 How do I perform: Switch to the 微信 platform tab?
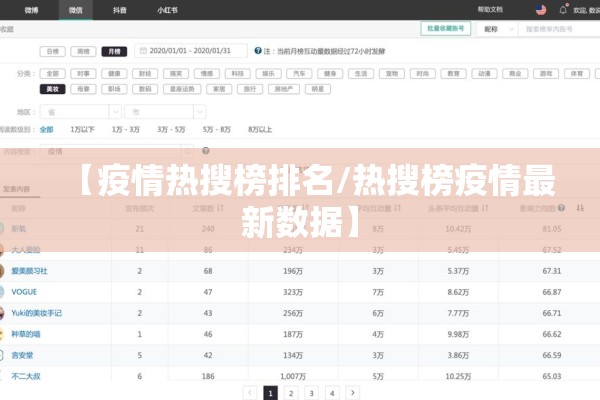pyautogui.click(x=75, y=10)
